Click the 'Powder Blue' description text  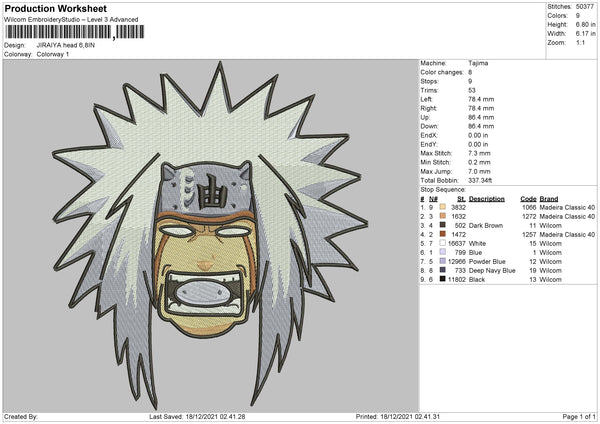(x=487, y=261)
